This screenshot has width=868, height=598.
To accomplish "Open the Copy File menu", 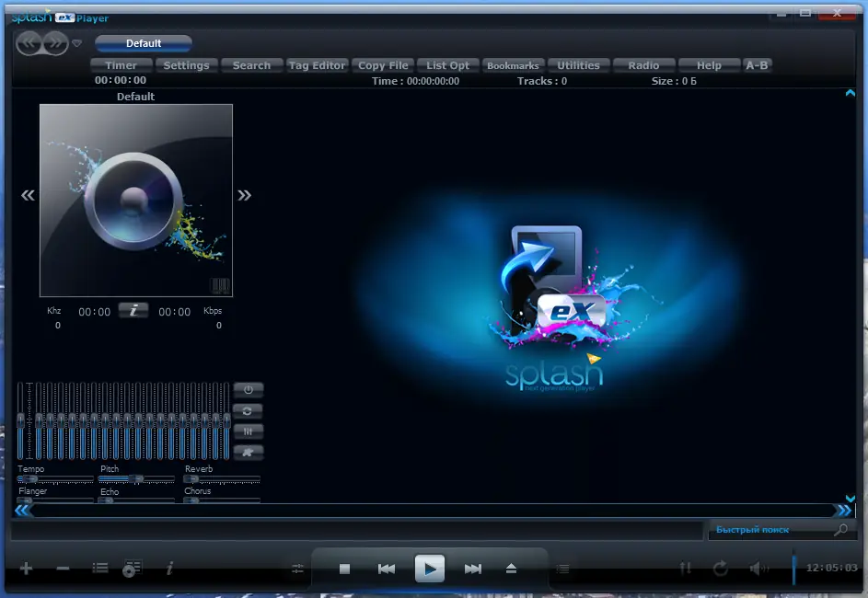I will [x=383, y=65].
